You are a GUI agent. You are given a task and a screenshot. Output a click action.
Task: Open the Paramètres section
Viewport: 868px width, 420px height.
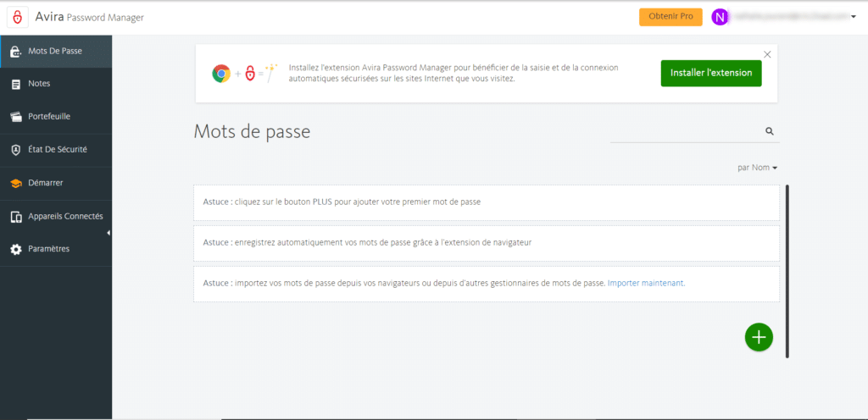click(x=56, y=249)
